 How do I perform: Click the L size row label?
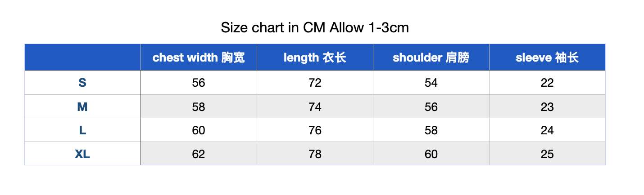pyautogui.click(x=82, y=130)
